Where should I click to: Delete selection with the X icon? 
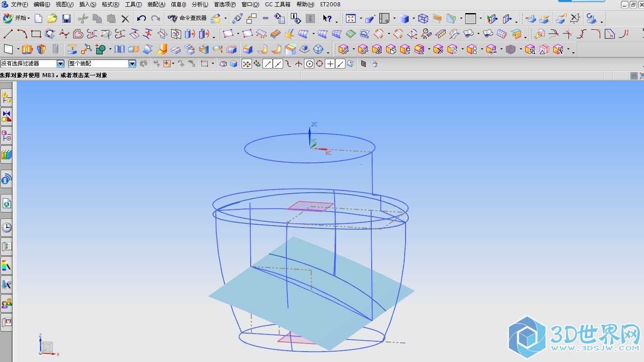point(125,19)
